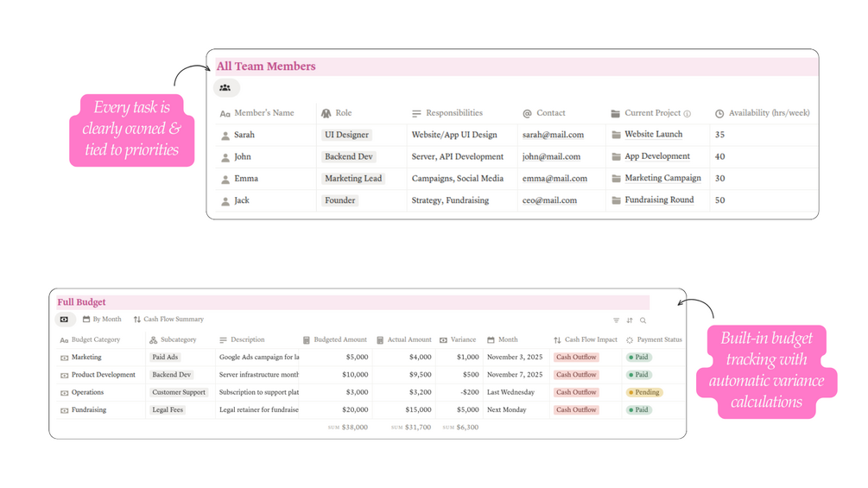868x488 pixels.
Task: Open the Website Launch project link
Action: coord(653,135)
